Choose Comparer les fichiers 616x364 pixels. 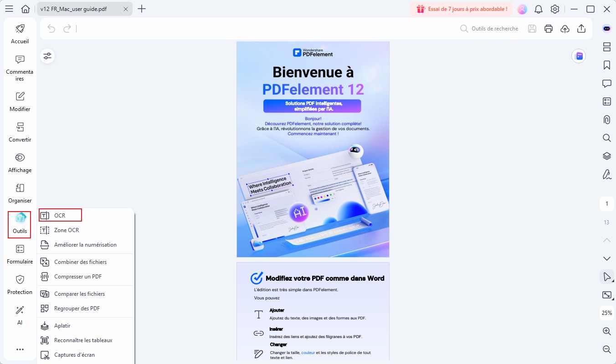[86, 294]
